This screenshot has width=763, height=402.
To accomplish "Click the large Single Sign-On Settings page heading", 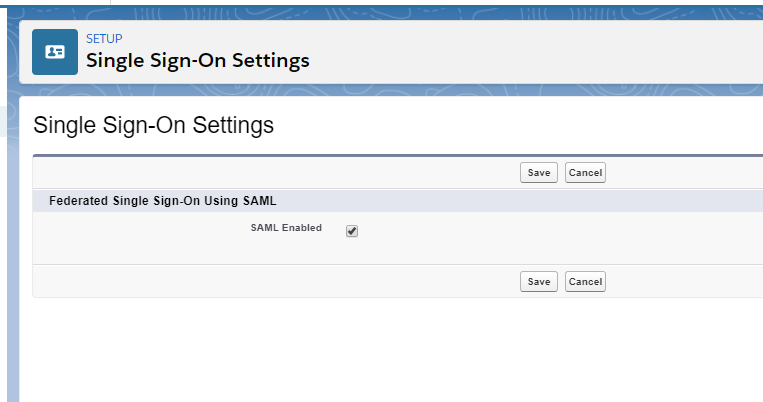I will tap(153, 126).
